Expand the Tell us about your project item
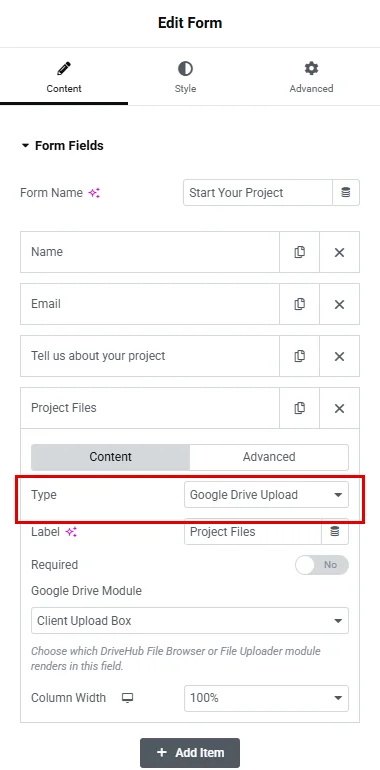Viewport: 380px width, 770px height. (x=150, y=356)
